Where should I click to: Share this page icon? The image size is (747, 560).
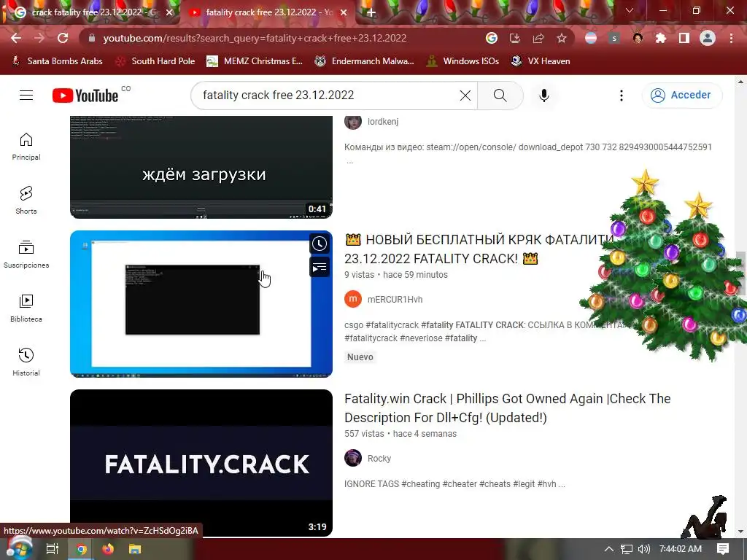[x=538, y=38]
